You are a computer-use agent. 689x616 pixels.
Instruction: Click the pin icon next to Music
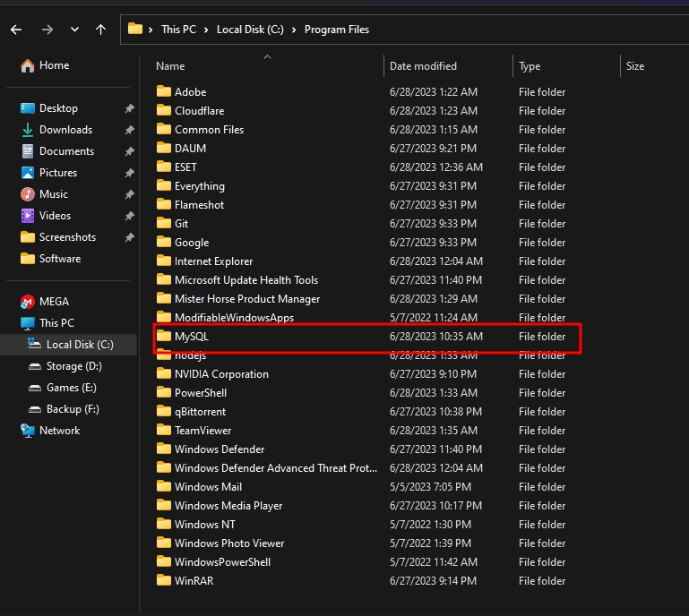[x=129, y=194]
